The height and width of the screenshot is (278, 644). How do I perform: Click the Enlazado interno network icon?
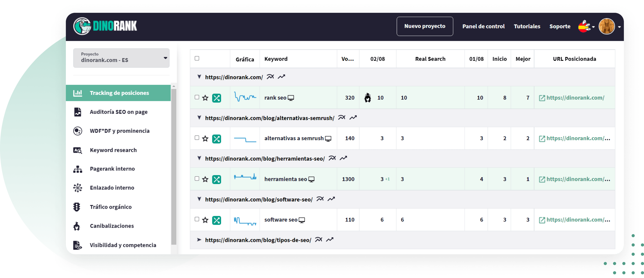(x=78, y=188)
